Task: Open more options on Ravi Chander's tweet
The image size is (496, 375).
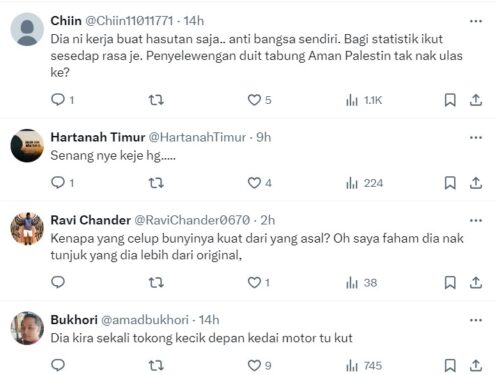Action: pos(476,220)
